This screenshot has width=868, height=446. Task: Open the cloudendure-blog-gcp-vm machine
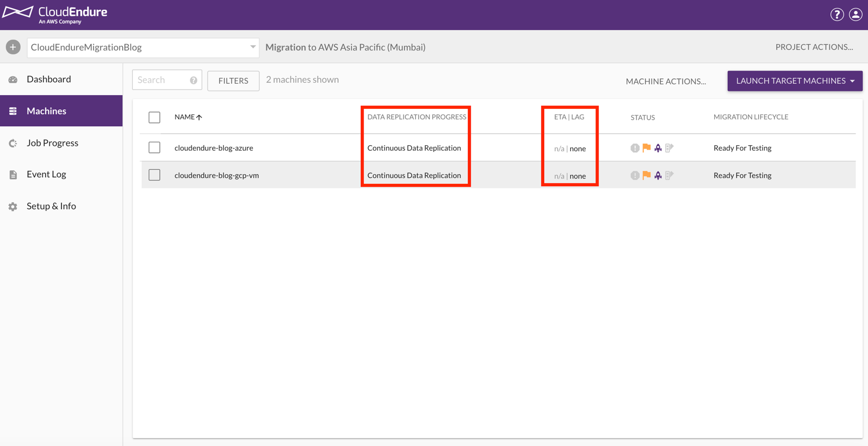click(x=216, y=175)
